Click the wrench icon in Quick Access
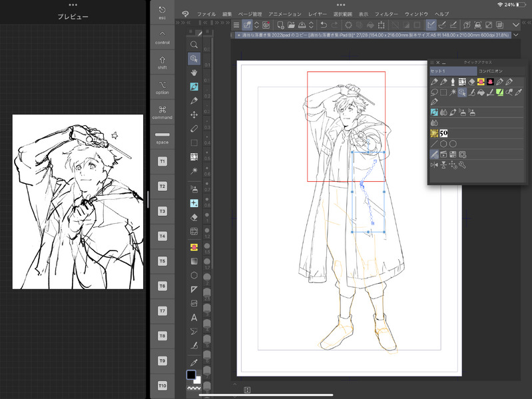 461,164
